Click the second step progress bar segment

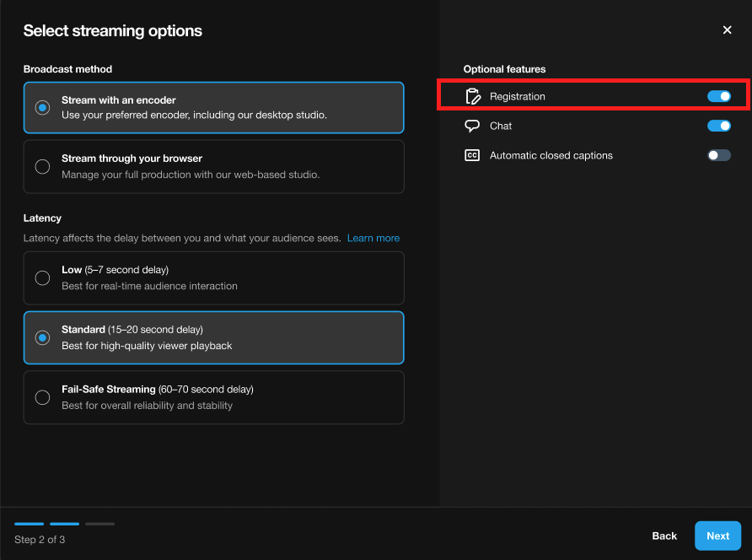pyautogui.click(x=64, y=524)
